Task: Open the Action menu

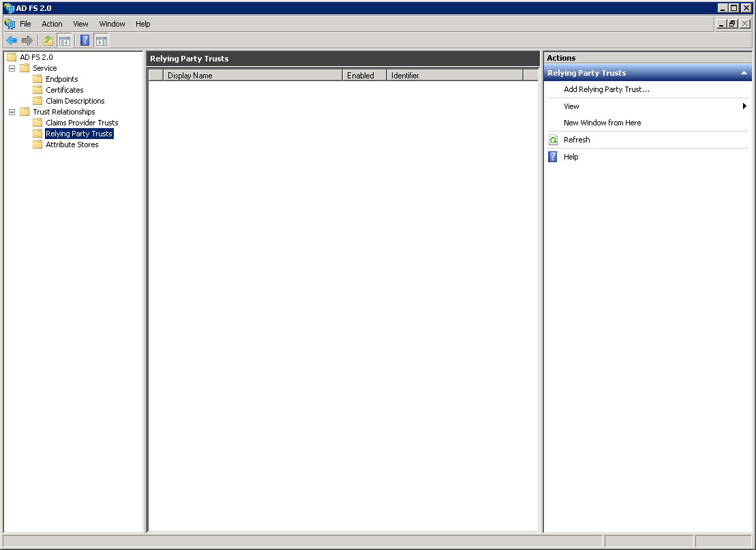Action: tap(52, 24)
